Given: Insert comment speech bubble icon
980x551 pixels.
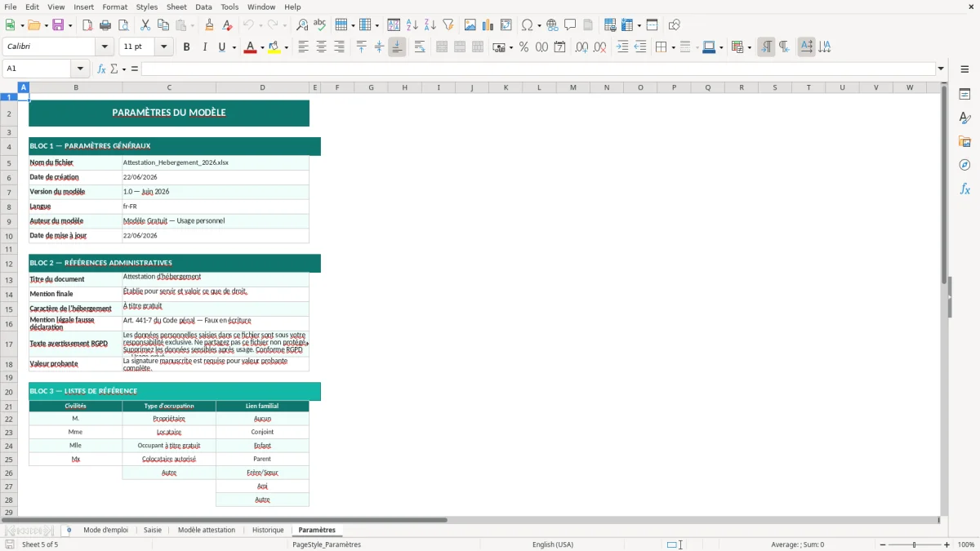Looking at the screenshot, I should click(570, 25).
